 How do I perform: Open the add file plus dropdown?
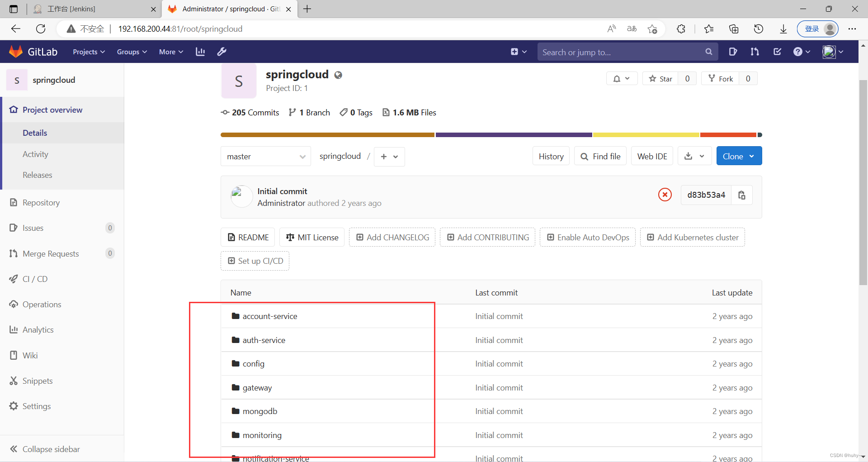pos(389,157)
